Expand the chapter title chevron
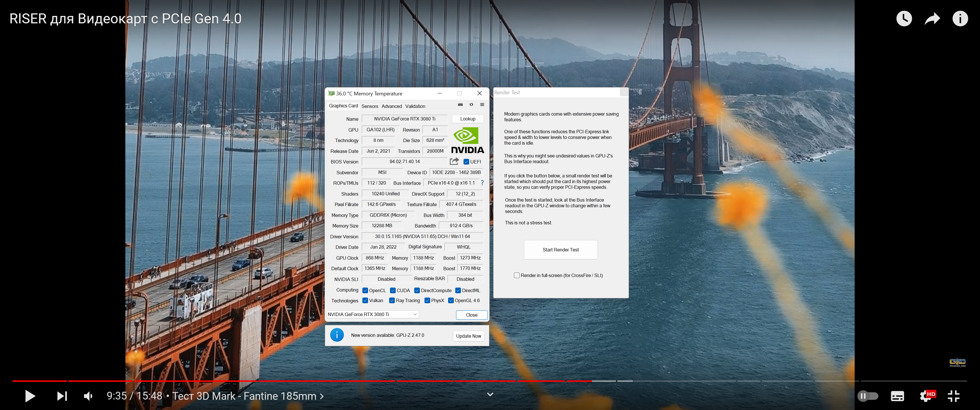The image size is (980, 410). 322,396
